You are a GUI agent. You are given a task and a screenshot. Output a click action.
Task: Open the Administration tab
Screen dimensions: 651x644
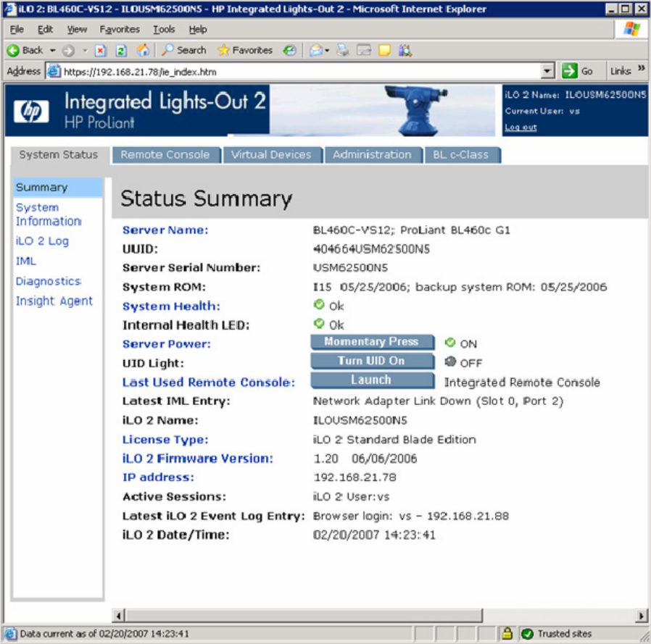pyautogui.click(x=372, y=154)
